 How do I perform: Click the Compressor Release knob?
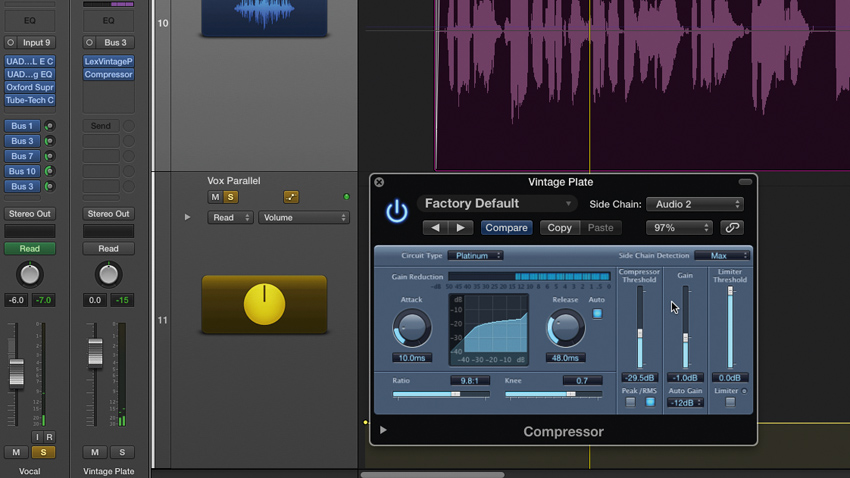[x=565, y=328]
